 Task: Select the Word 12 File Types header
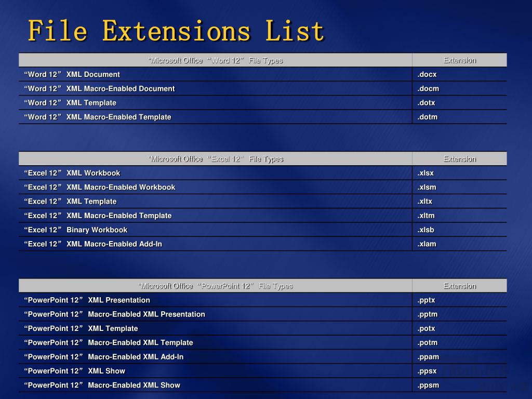216,60
